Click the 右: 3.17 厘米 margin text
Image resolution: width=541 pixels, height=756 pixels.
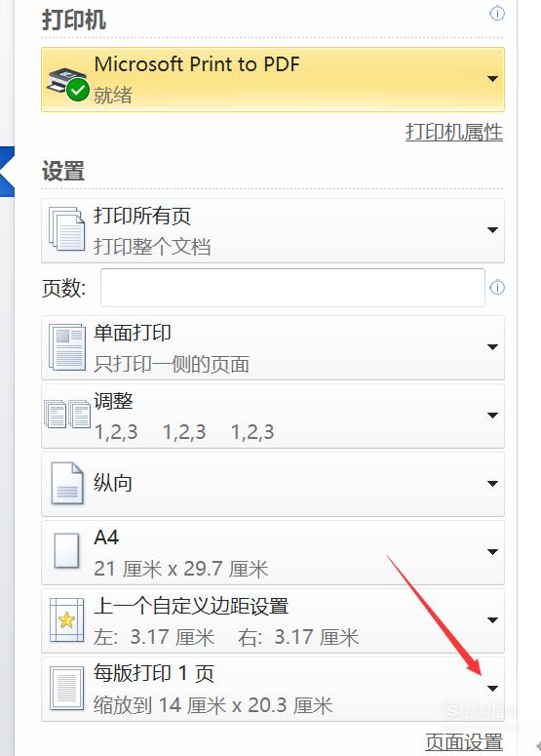298,637
